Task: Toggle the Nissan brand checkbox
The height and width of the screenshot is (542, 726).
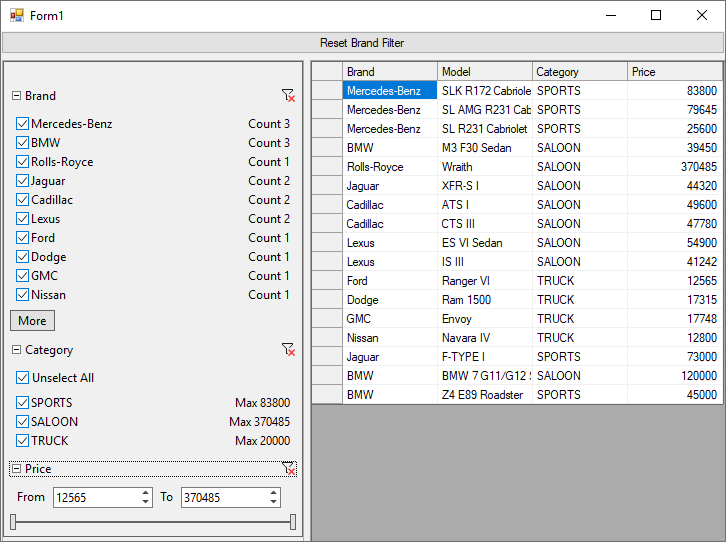Action: [22, 294]
